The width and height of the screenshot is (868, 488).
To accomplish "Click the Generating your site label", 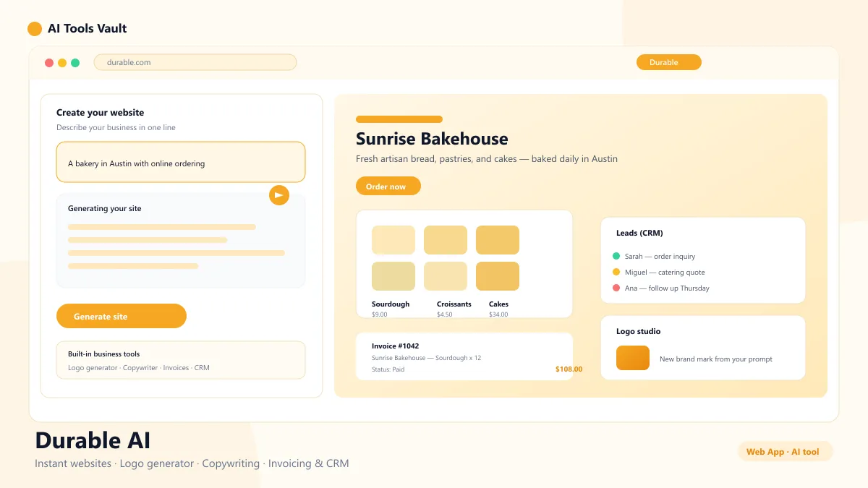I will pos(105,208).
